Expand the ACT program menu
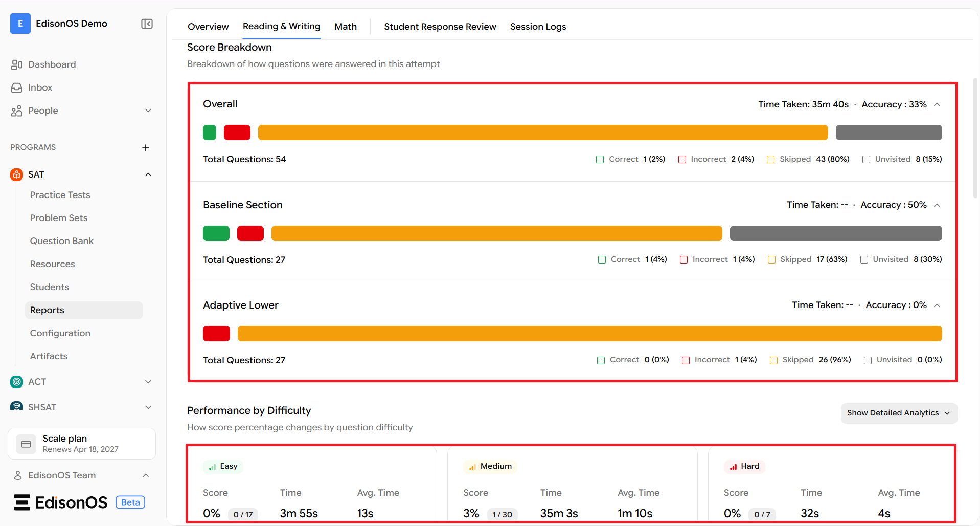Image resolution: width=980 pixels, height=526 pixels. (x=148, y=382)
